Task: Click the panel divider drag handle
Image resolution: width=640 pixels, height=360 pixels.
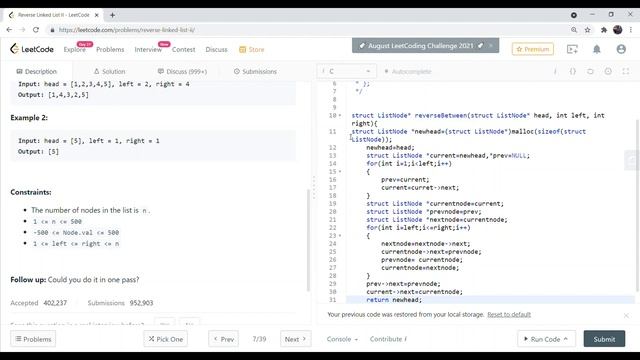Action: pyautogui.click(x=314, y=187)
